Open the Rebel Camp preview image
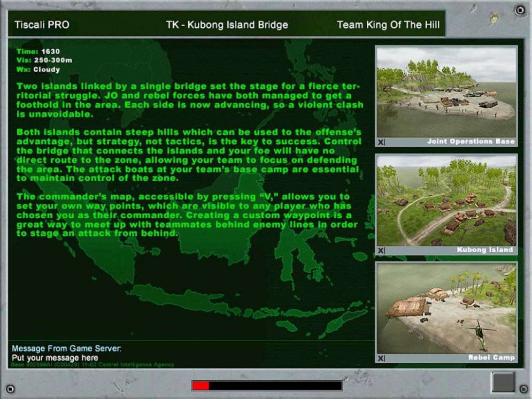532x399 pixels. click(446, 308)
